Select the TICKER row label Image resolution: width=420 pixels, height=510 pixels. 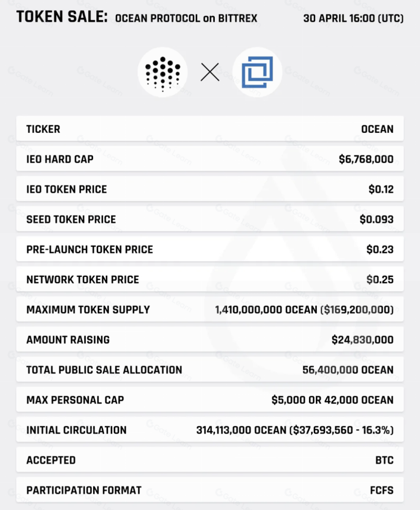click(x=43, y=129)
